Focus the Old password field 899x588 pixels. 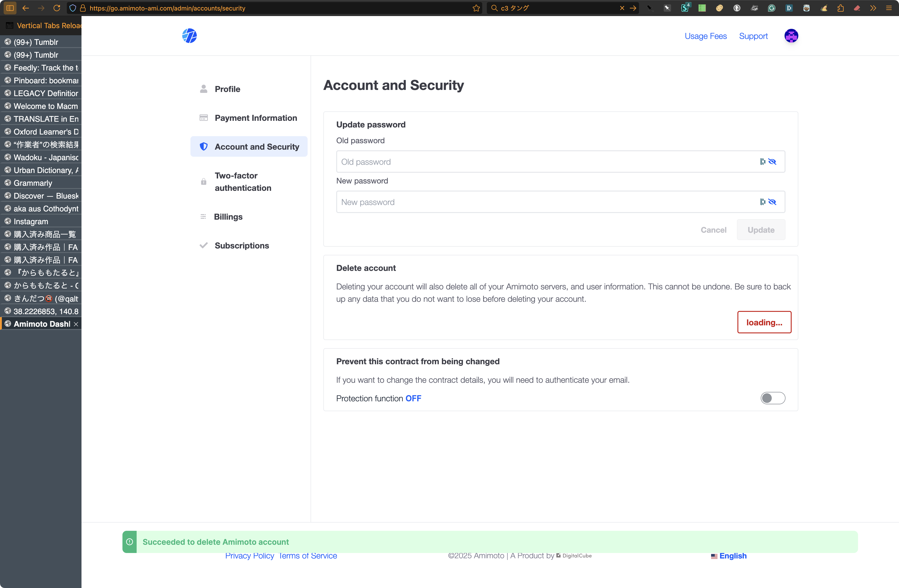[x=544, y=162]
